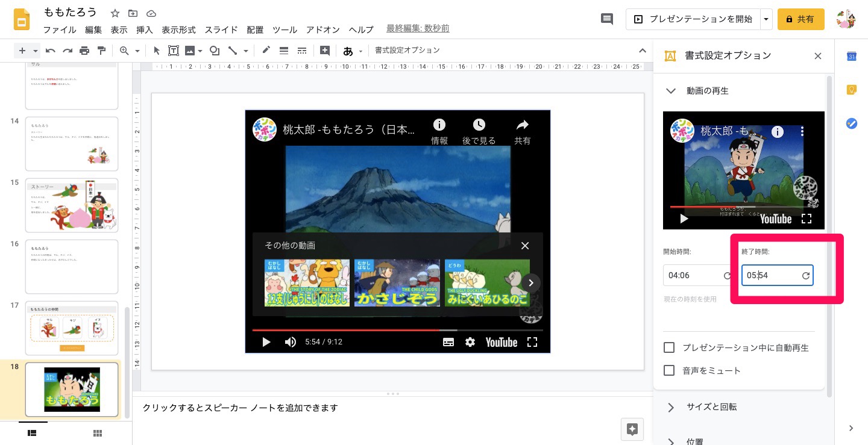Open the insert image dropdown arrow
The width and height of the screenshot is (868, 445).
[201, 51]
